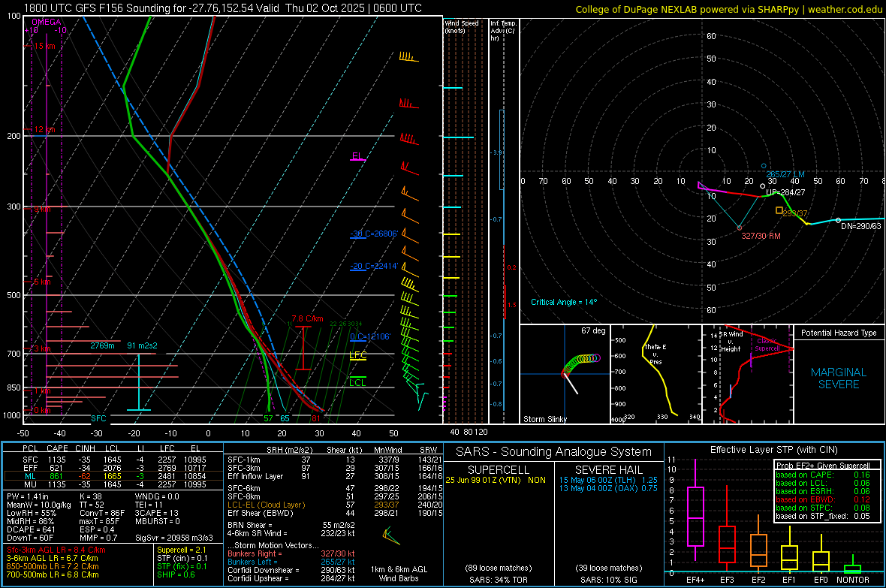886x588 pixels.
Task: Click SARS: 10% SIG result
Action: pos(608,580)
